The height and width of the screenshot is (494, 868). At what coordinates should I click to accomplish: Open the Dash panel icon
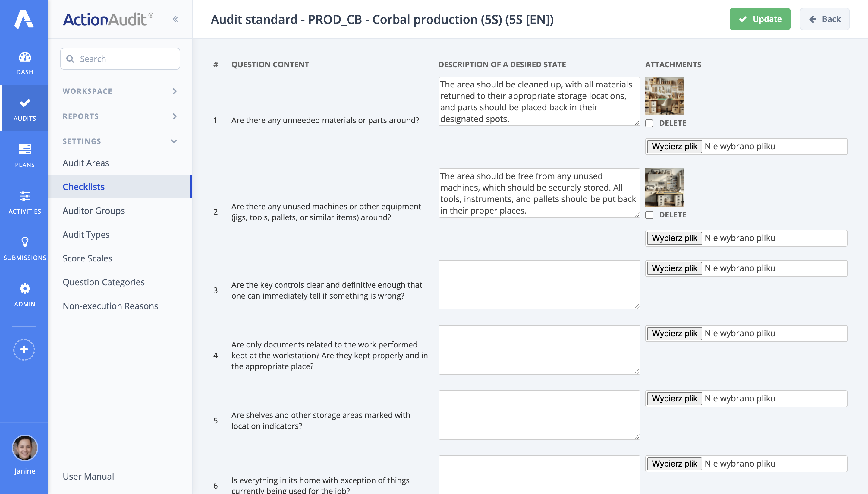pos(24,57)
